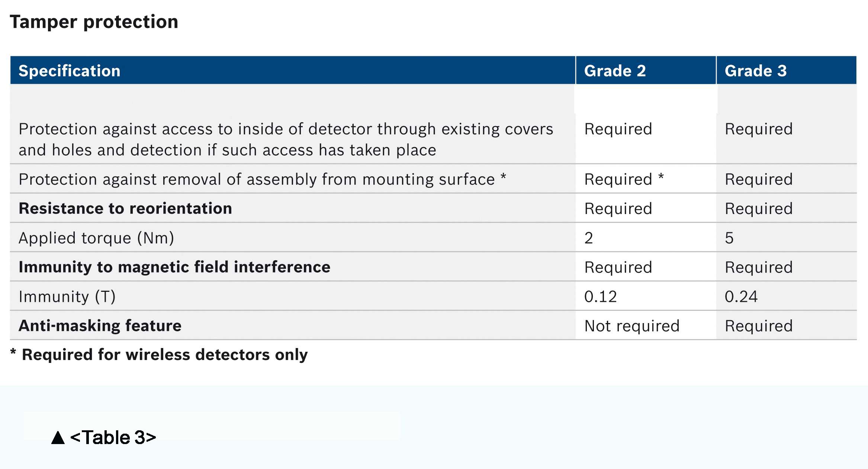Click the Grade 3 column header
This screenshot has width=868, height=469.
(756, 71)
